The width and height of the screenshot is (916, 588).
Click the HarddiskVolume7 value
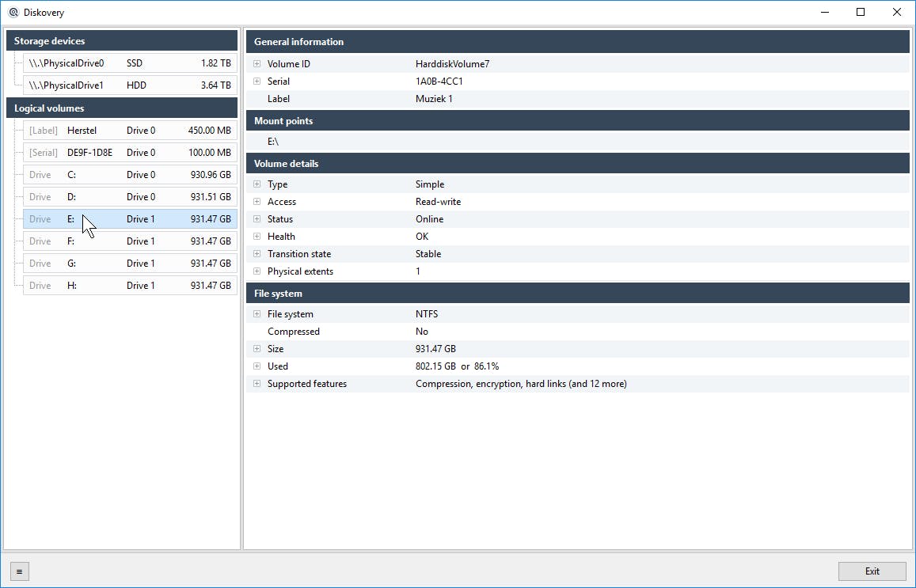pyautogui.click(x=452, y=63)
